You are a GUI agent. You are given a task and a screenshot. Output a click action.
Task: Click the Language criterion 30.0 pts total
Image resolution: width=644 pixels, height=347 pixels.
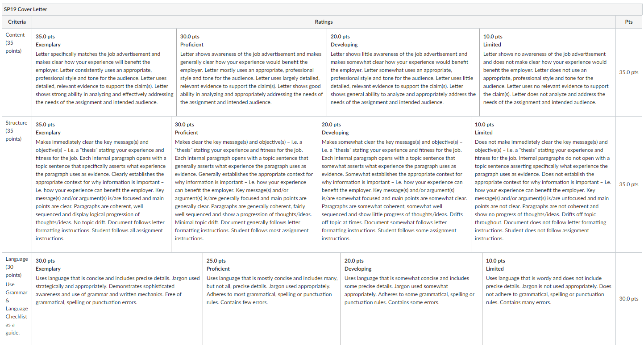(x=629, y=299)
